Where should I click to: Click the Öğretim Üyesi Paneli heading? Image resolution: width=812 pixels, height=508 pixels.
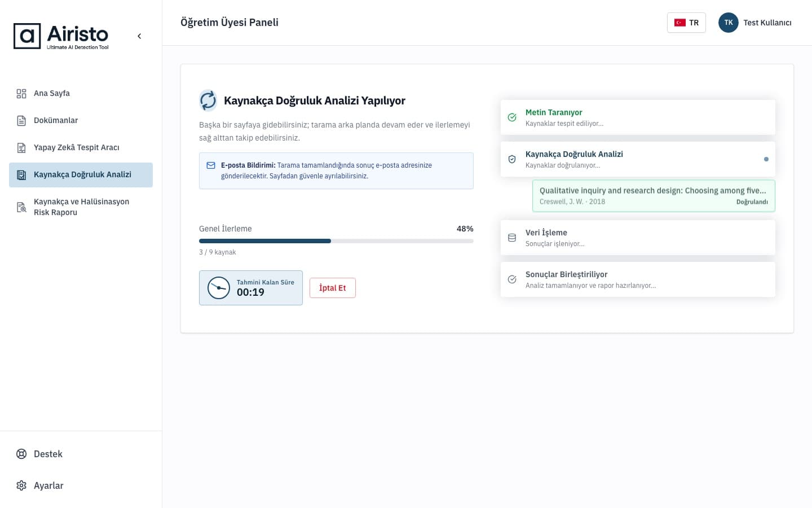coord(230,23)
